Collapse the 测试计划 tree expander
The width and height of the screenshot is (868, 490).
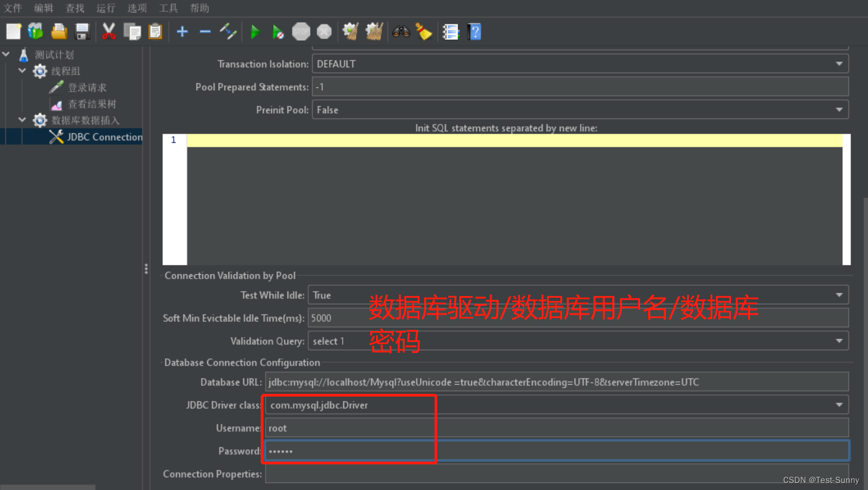(6, 54)
